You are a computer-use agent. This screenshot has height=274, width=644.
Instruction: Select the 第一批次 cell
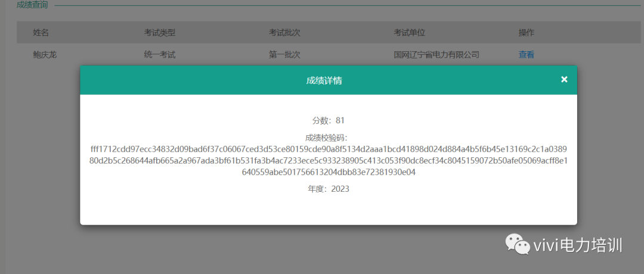coord(284,55)
